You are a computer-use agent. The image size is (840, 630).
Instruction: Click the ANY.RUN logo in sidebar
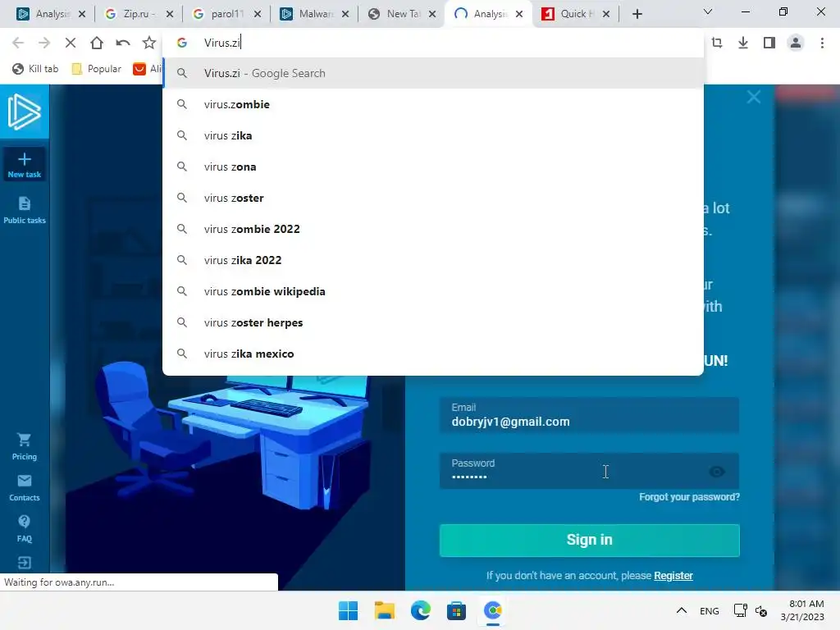coord(24,112)
